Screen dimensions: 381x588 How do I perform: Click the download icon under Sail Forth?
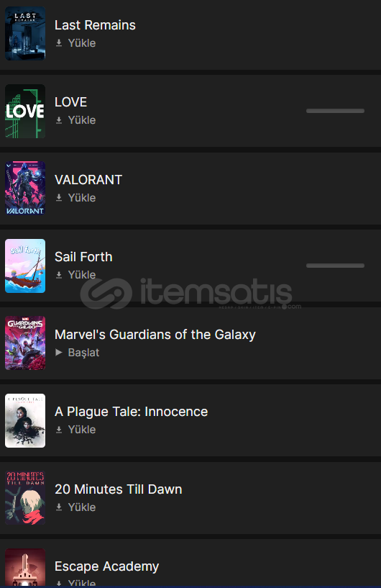click(59, 275)
